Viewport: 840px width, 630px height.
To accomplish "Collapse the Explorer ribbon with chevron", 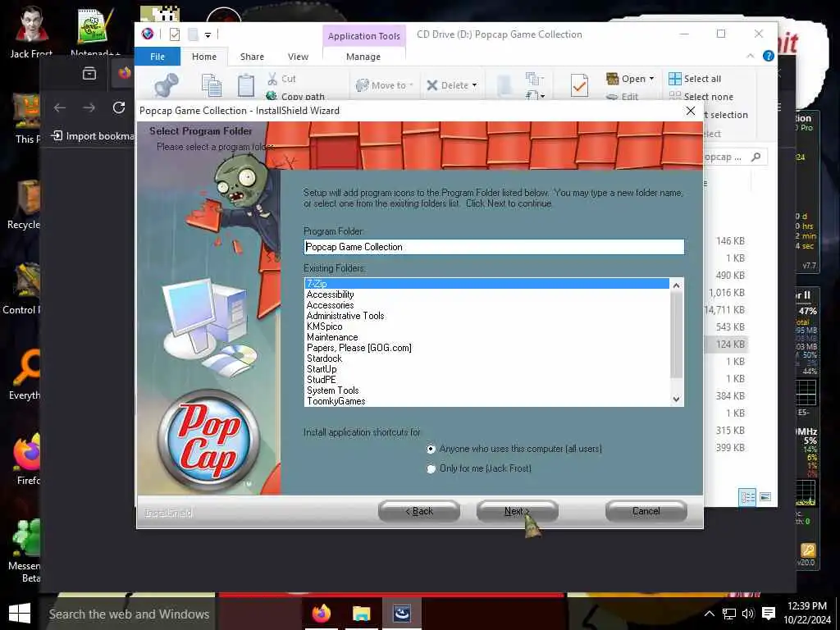I will click(x=750, y=57).
